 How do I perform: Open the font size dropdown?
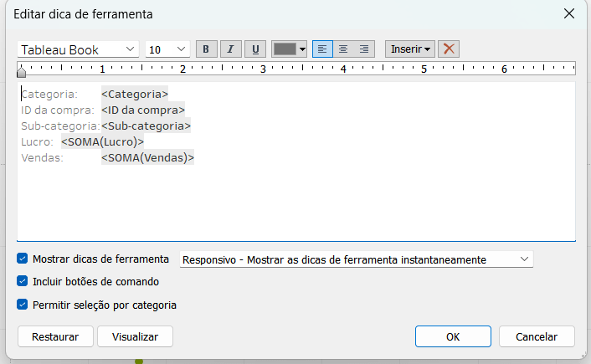167,49
